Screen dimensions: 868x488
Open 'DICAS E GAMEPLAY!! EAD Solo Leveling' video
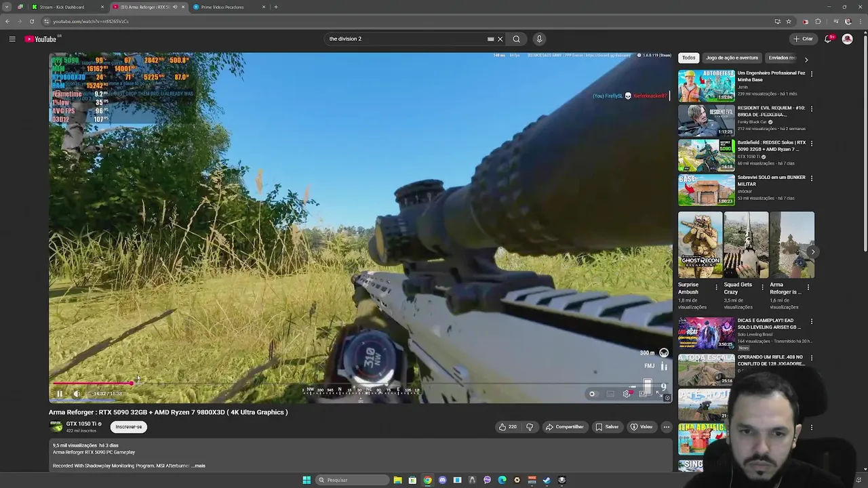706,333
